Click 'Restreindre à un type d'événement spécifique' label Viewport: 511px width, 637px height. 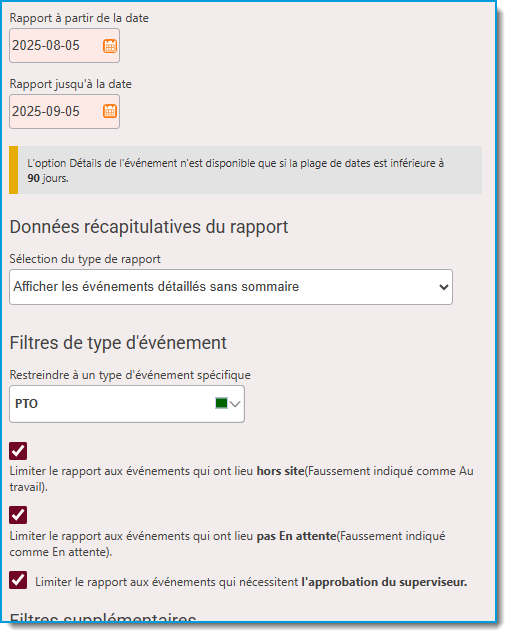(x=130, y=375)
